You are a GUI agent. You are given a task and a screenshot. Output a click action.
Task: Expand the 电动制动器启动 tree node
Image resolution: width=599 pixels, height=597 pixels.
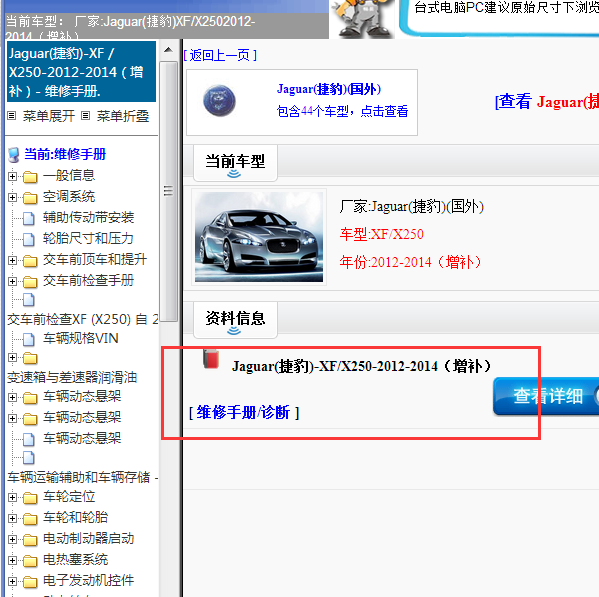click(x=12, y=539)
